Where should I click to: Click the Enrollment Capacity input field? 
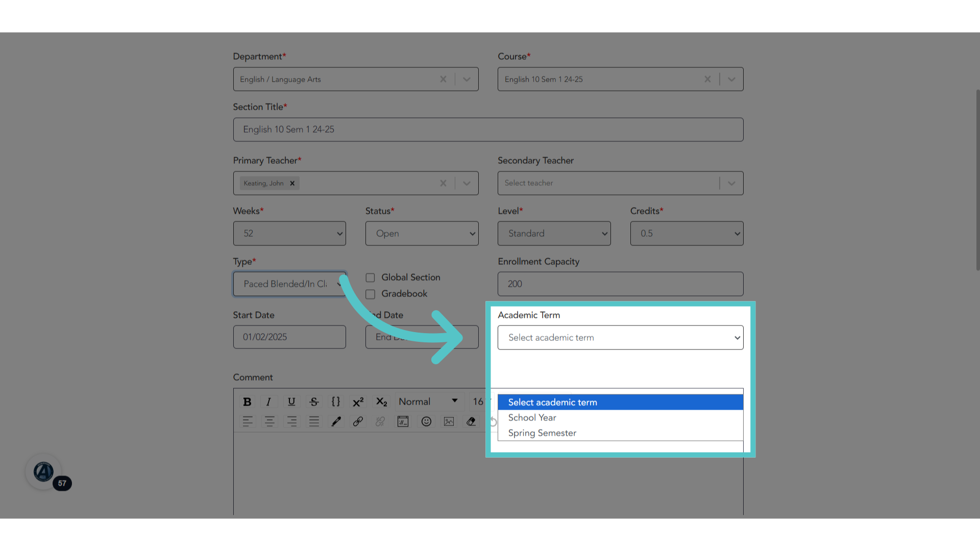(x=620, y=284)
